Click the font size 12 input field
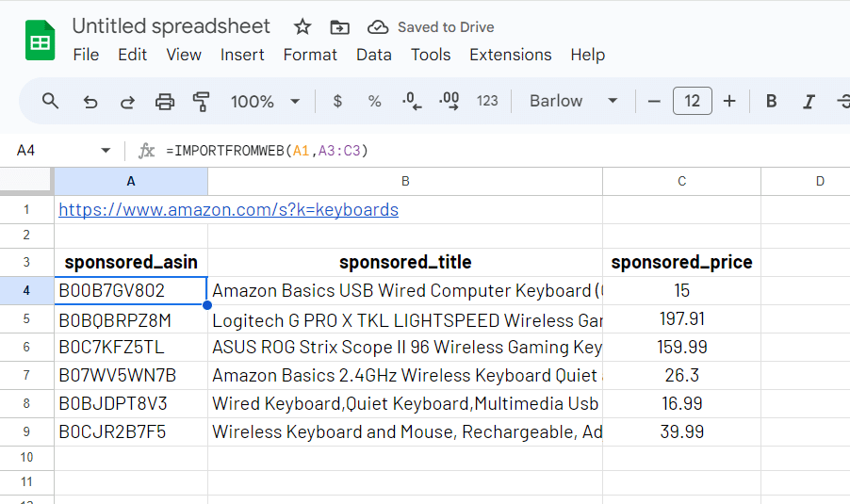The width and height of the screenshot is (850, 504). click(x=692, y=101)
